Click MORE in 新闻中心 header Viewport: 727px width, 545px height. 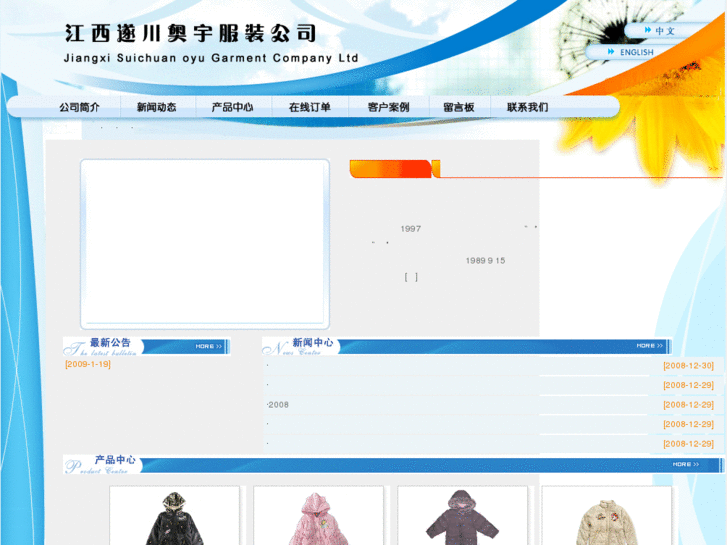coord(650,346)
